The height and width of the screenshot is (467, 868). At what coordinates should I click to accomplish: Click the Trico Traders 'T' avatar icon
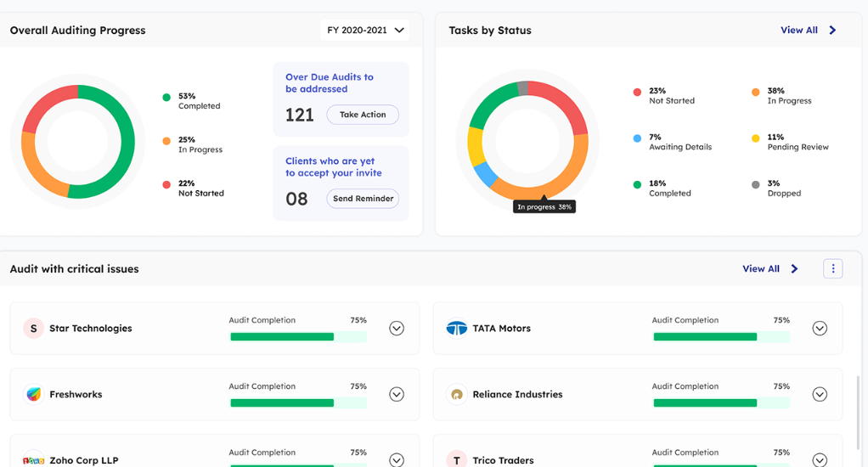tap(457, 459)
